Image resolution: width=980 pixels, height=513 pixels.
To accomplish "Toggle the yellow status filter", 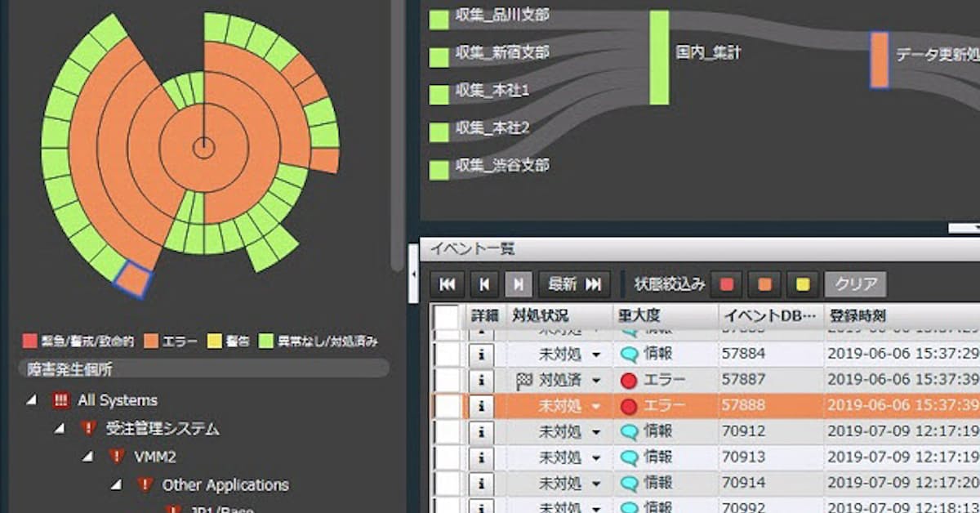I will click(802, 284).
